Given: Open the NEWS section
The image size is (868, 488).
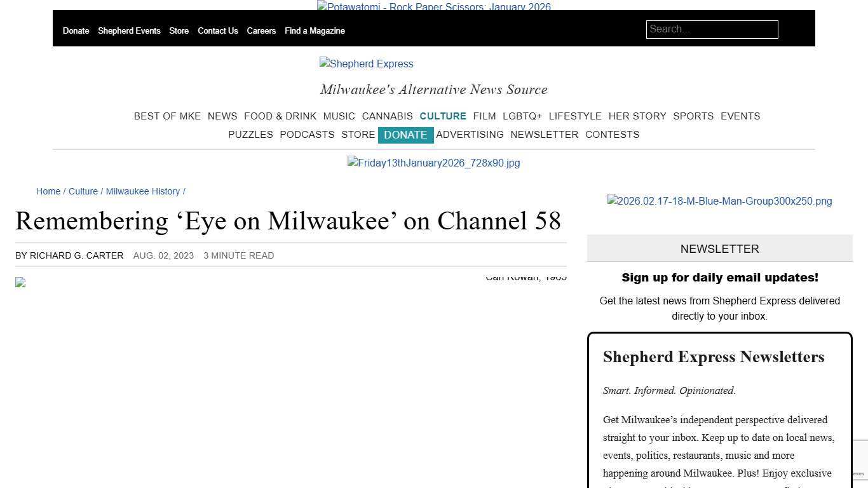Looking at the screenshot, I should point(222,116).
